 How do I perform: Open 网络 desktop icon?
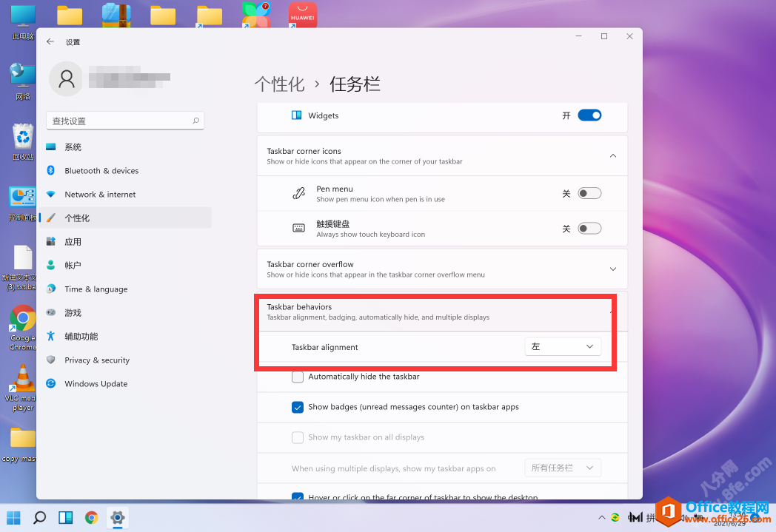[23, 81]
